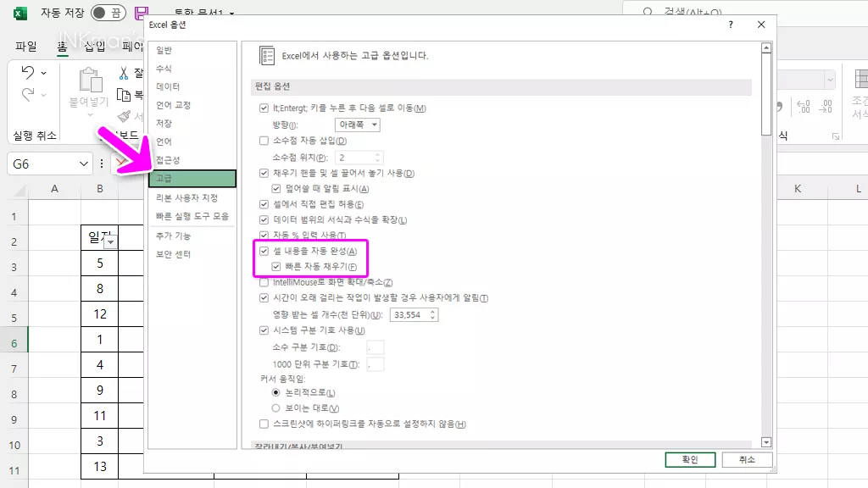The height and width of the screenshot is (488, 868).
Task: Uncheck allow editing directly in cells (E)
Action: click(264, 204)
